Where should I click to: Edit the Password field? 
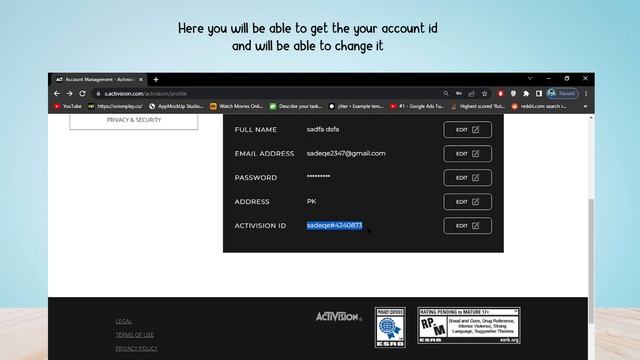tap(467, 178)
